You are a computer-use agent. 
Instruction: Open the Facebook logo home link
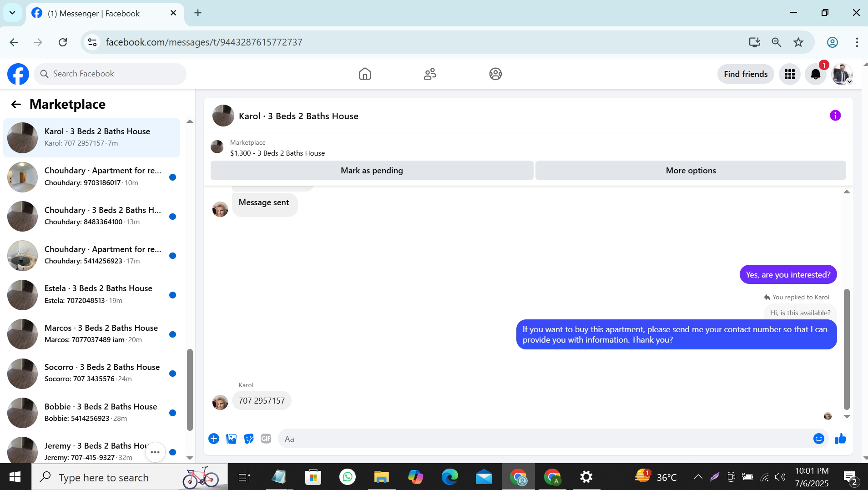(18, 74)
